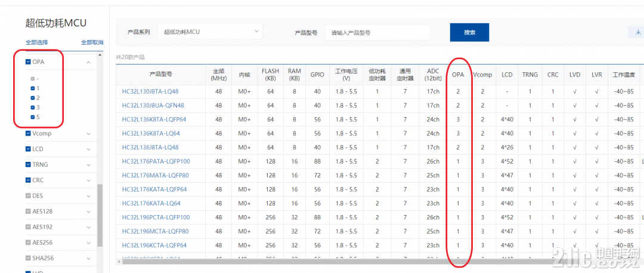Enable the AES256 filter checkbox
Screen dimensions: 644x273
click(x=28, y=243)
